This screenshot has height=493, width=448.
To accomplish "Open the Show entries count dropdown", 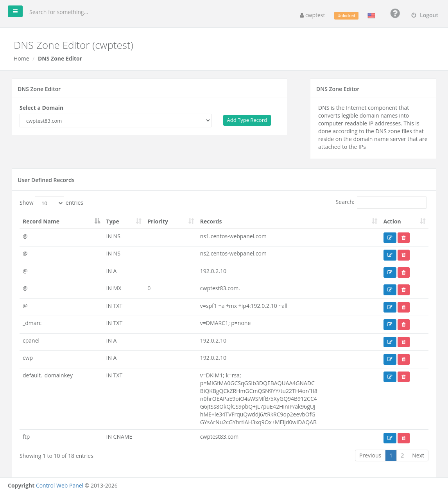I will [50, 203].
